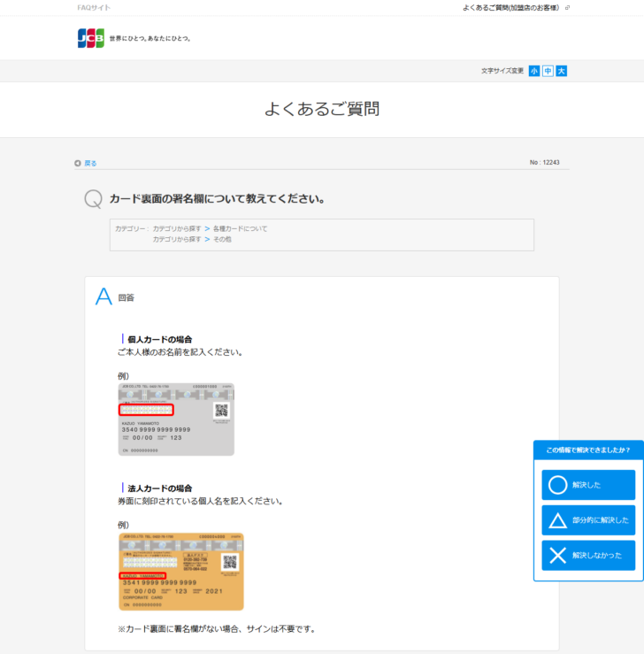644x654 pixels.
Task: Click この情報で解決できましたか？ panel header
Action: tap(588, 450)
